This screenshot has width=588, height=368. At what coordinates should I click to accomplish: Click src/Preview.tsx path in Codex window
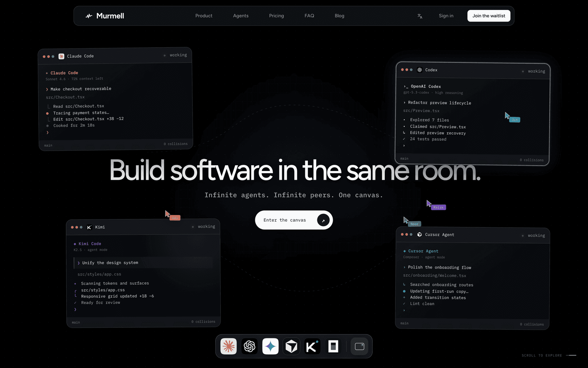pyautogui.click(x=421, y=111)
